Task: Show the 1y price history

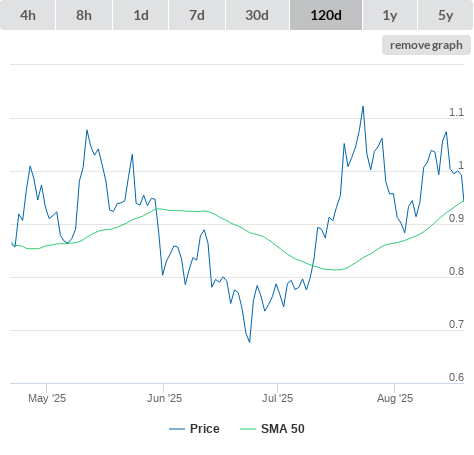Action: (x=390, y=15)
